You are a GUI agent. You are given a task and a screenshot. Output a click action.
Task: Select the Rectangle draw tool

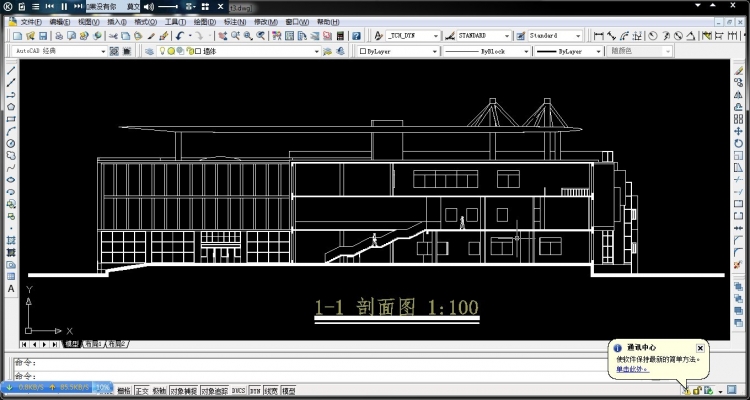tap(11, 119)
